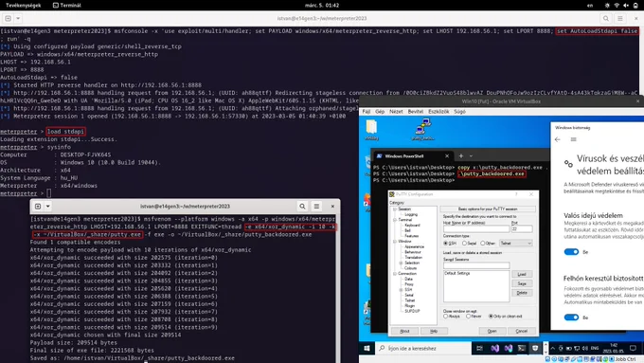Click Windows Start button in VM
This screenshot has width=644, height=363.
[x=367, y=349]
